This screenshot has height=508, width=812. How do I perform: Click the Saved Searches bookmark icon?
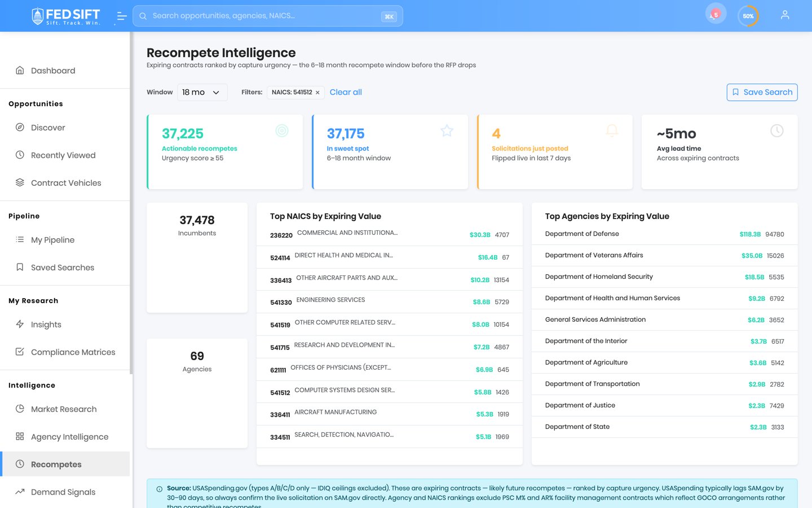[20, 268]
